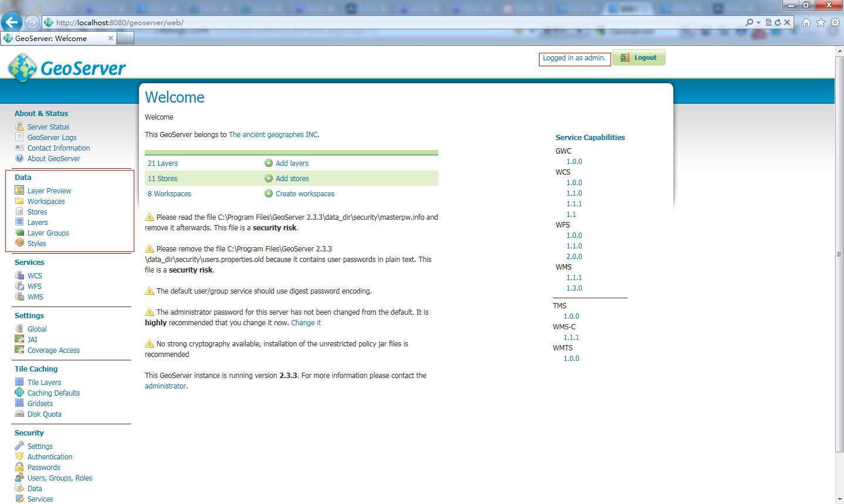Close the GeoServer: Welcome tab
The width and height of the screenshot is (844, 504).
[x=110, y=38]
